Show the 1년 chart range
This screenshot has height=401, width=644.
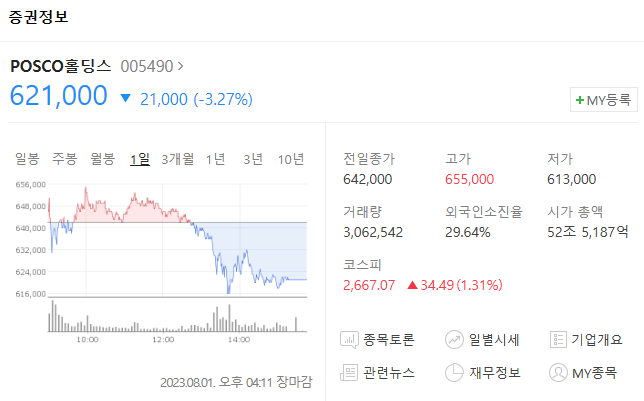pos(215,158)
